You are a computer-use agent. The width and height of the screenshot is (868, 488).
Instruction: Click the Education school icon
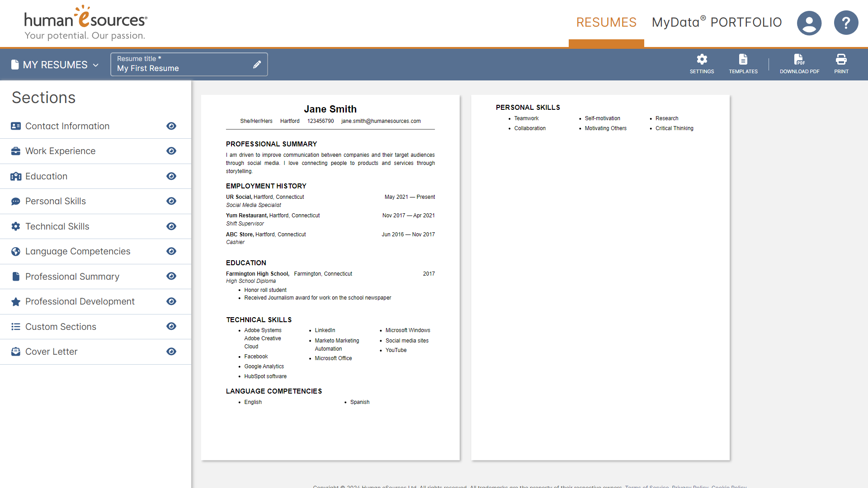point(16,176)
